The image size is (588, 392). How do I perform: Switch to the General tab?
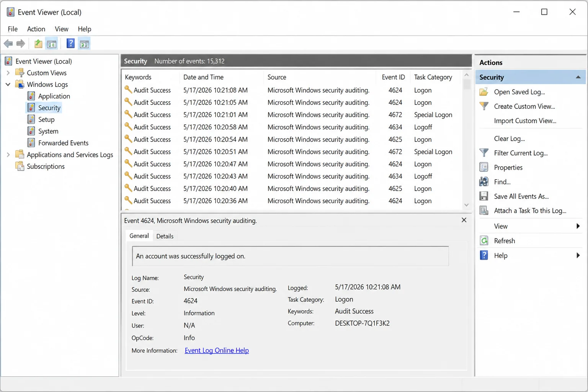139,236
